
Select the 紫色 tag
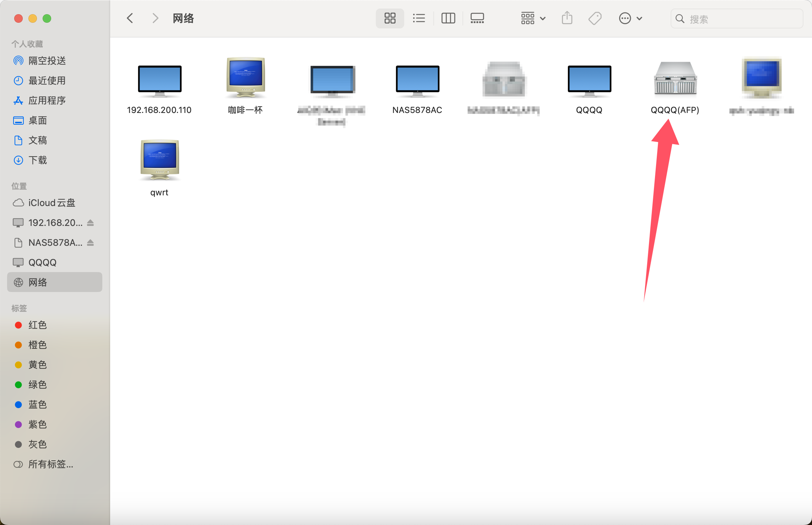(55, 424)
